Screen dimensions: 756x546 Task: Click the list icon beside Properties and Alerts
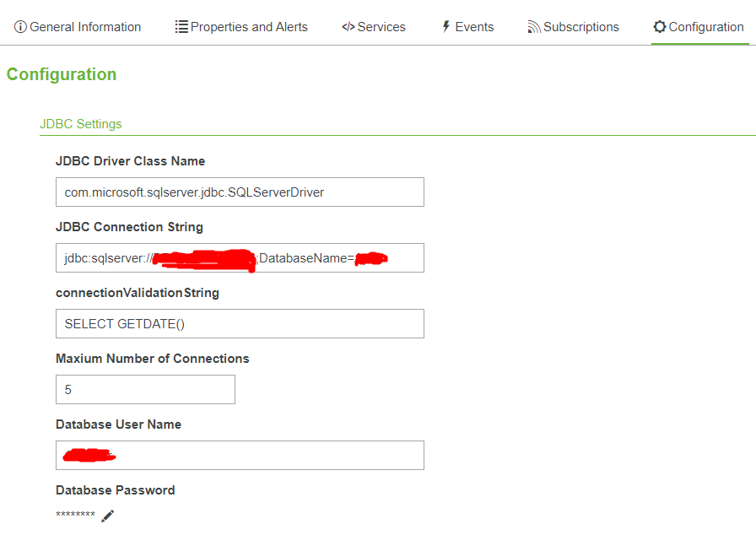point(181,27)
